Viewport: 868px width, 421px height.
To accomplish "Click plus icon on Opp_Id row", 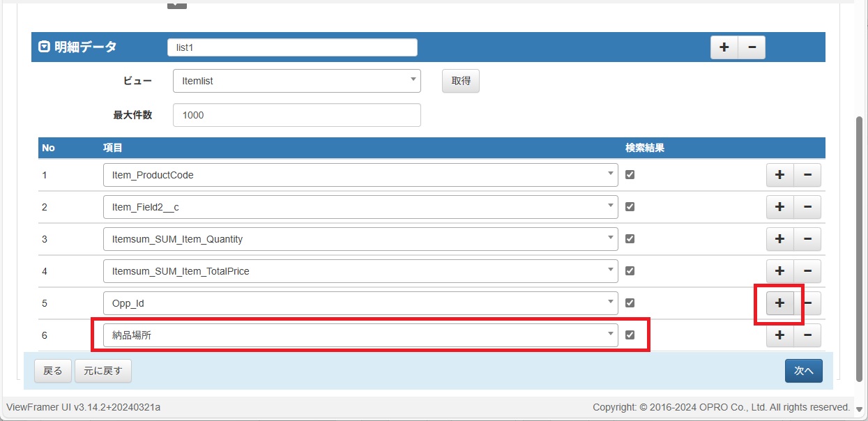I will [779, 303].
